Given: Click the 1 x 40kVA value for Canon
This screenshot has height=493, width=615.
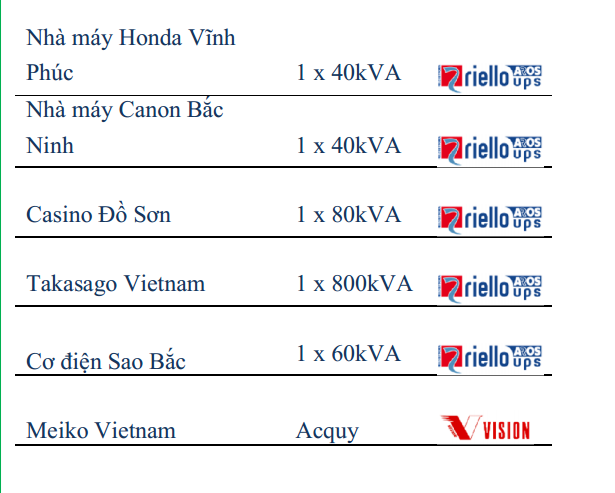Looking at the screenshot, I should (x=349, y=146).
